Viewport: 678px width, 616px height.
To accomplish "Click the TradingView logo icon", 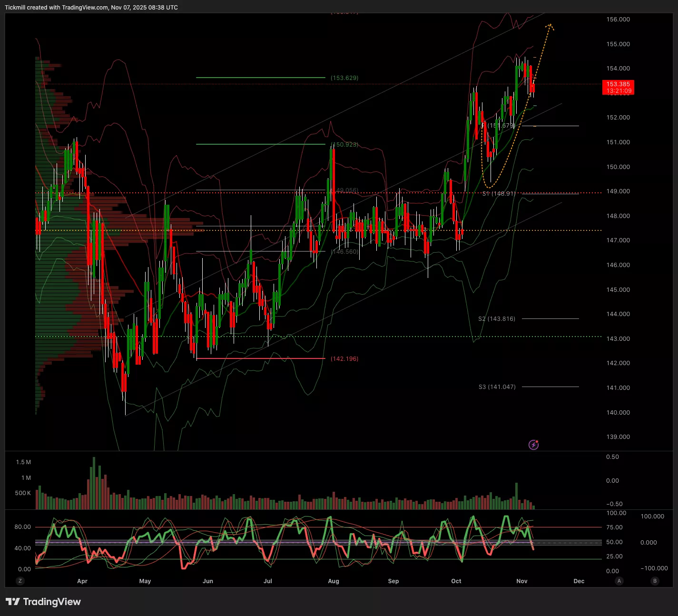I will (x=13, y=602).
